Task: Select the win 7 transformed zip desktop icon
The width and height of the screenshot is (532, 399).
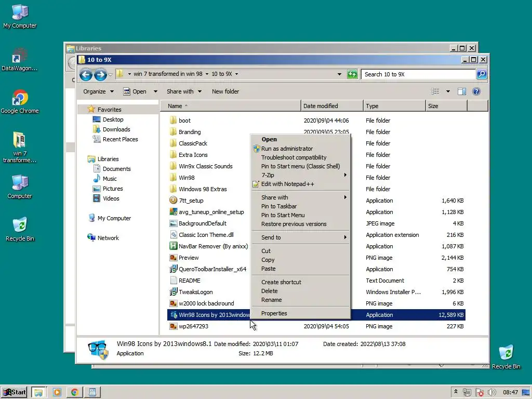Action: coord(19,147)
